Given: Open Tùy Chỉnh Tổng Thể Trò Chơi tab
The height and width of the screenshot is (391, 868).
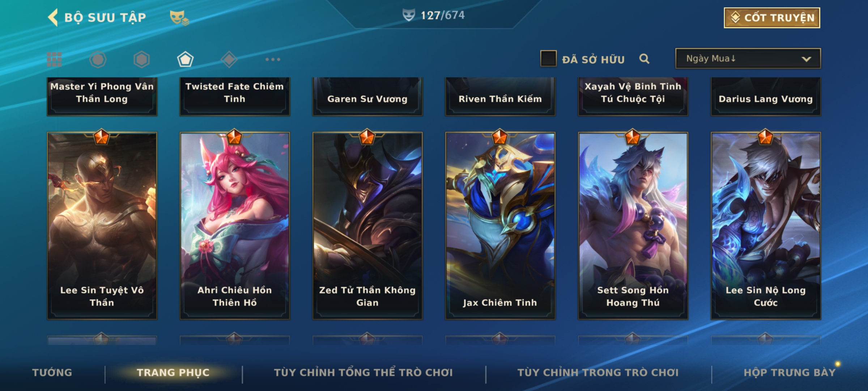Looking at the screenshot, I should coord(363,373).
